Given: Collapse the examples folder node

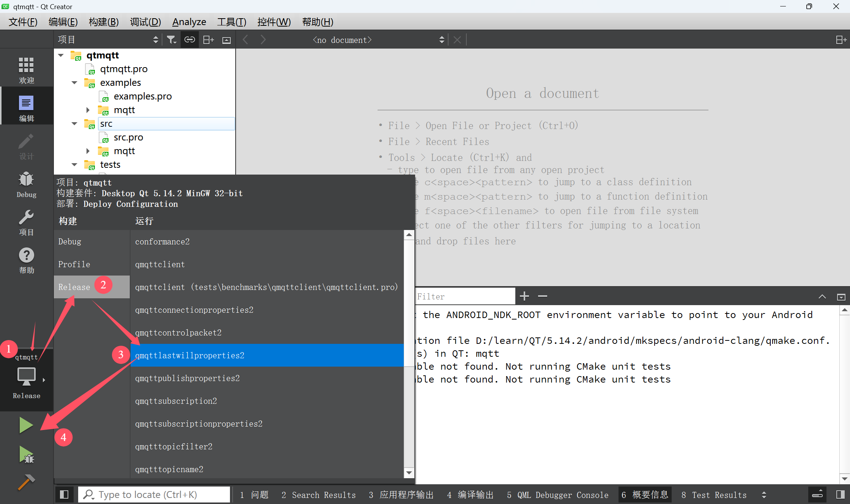Looking at the screenshot, I should (x=74, y=83).
